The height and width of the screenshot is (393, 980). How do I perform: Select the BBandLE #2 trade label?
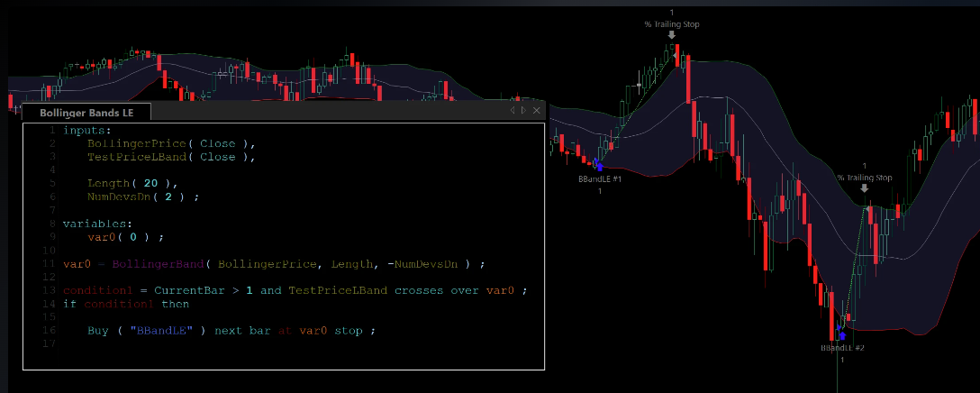point(842,348)
